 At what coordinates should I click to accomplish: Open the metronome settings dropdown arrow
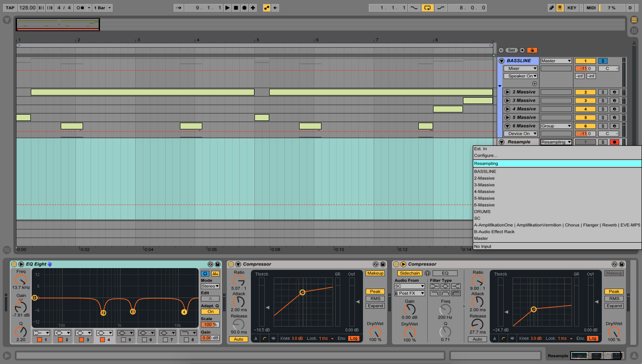coord(89,8)
